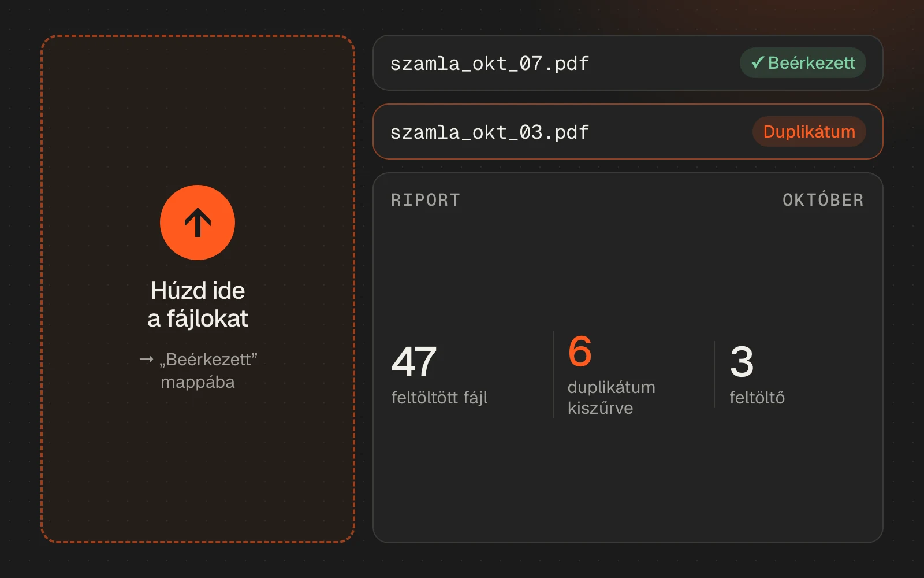The image size is (924, 578).
Task: Click the green checkmark in the Beérkezett badge
Action: click(758, 63)
